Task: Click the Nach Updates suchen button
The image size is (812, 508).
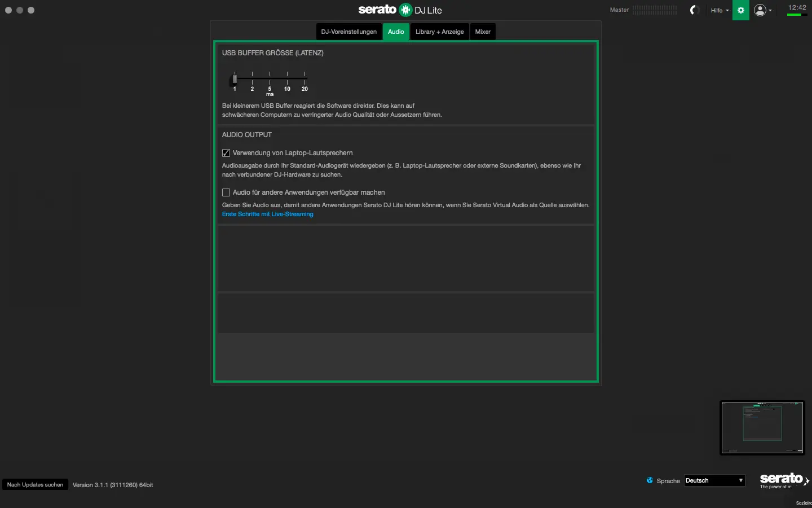Action: (x=35, y=485)
